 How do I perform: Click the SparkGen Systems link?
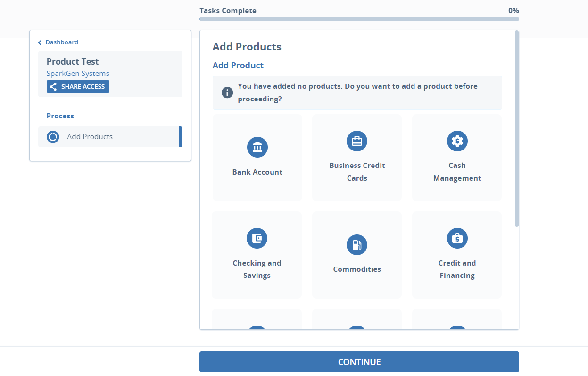point(77,73)
